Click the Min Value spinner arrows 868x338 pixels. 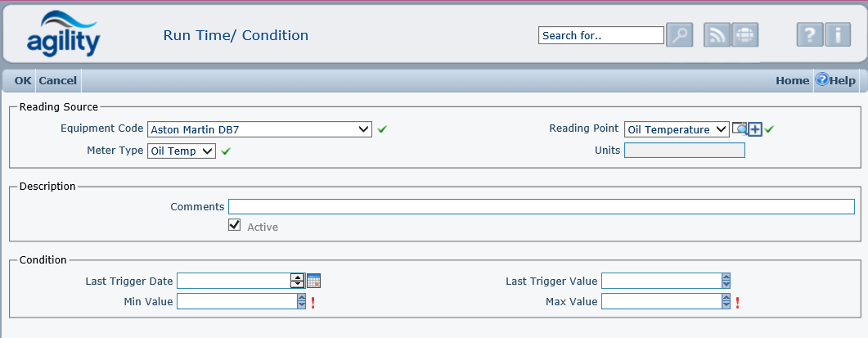pyautogui.click(x=301, y=302)
